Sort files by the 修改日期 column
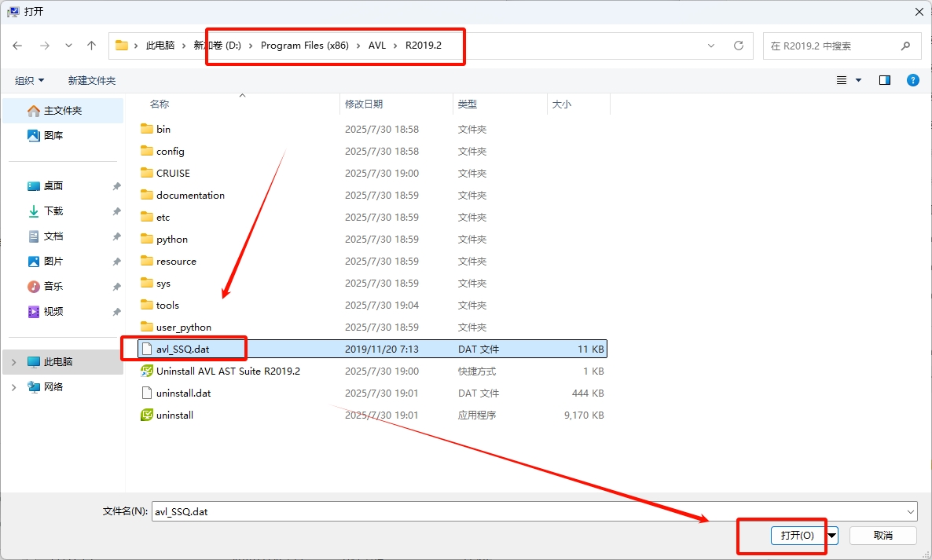Viewport: 932px width, 560px height. coord(364,104)
